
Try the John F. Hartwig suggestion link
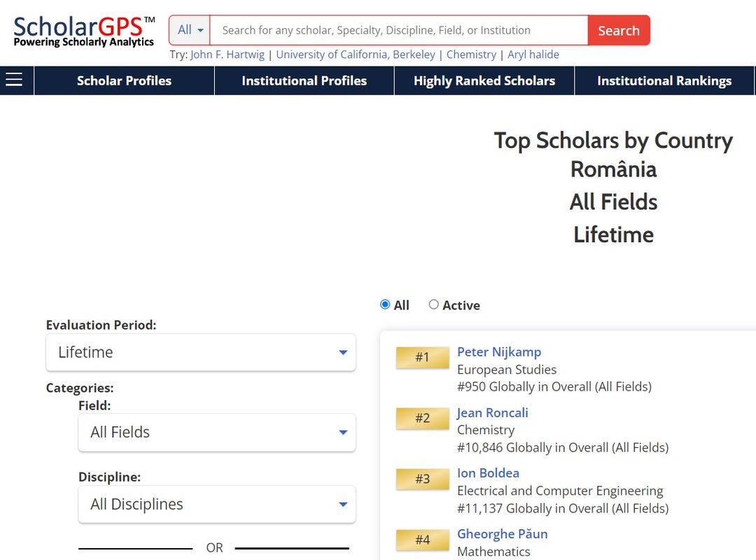[x=227, y=55]
